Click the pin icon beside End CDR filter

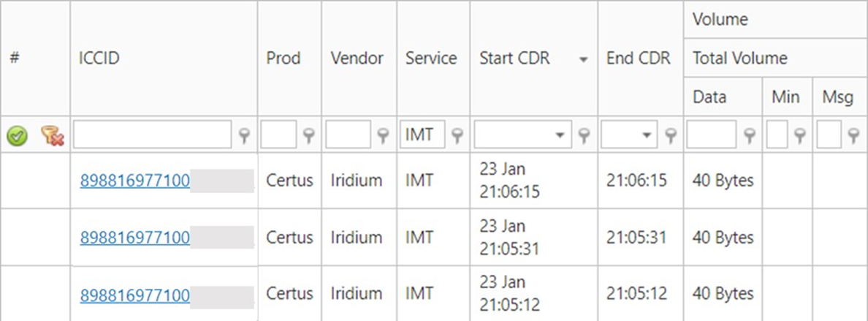click(671, 135)
